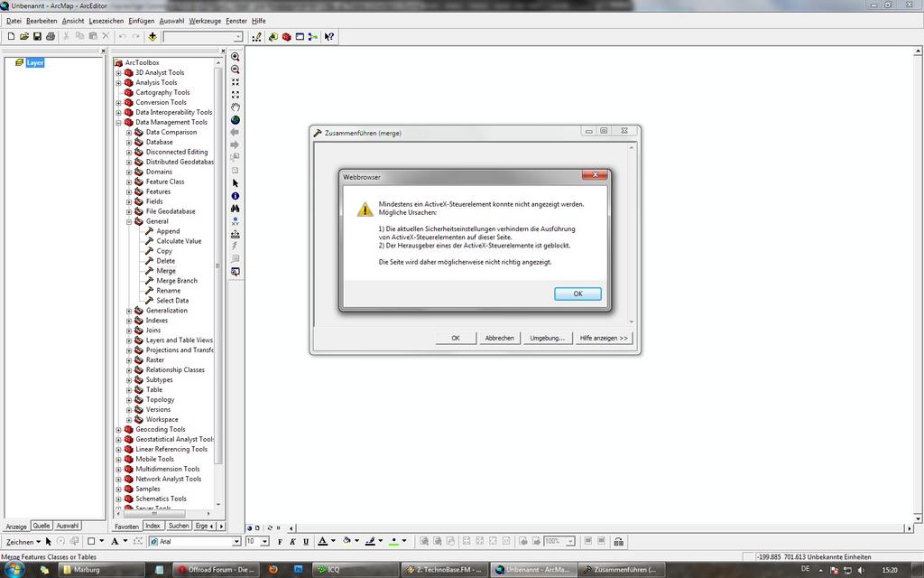Click the Print icon in the toolbar

tap(51, 36)
